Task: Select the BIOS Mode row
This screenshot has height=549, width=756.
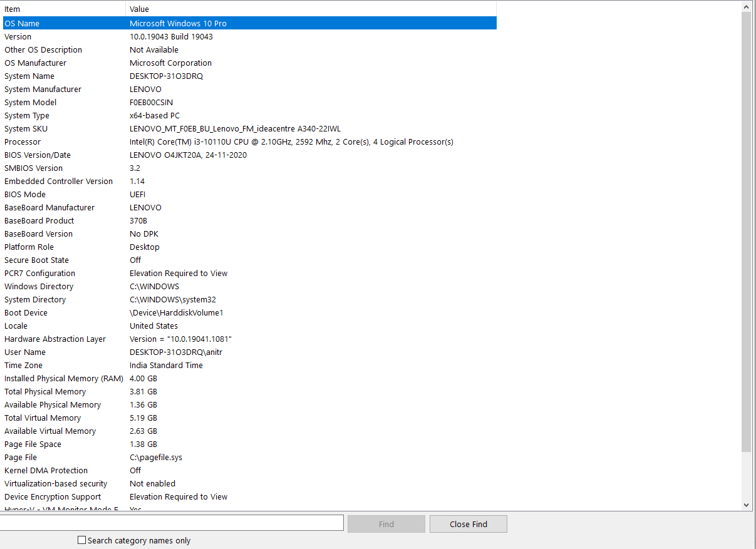Action: (249, 194)
